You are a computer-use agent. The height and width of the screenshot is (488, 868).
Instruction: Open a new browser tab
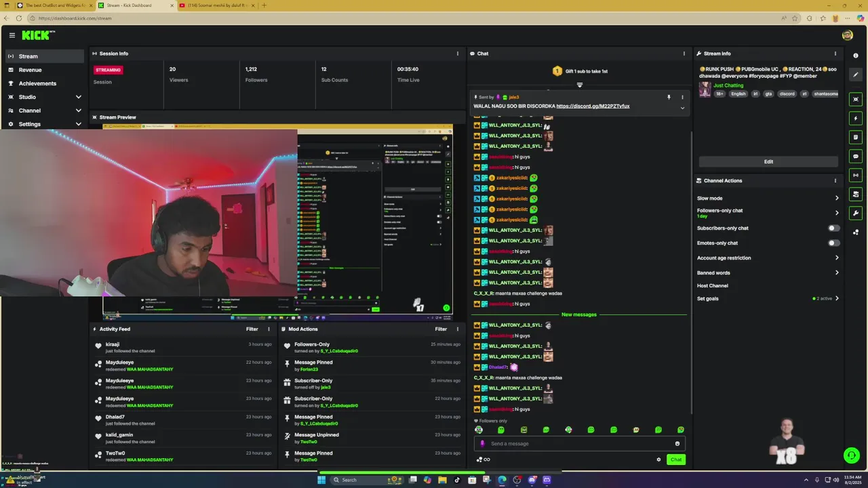(x=264, y=5)
